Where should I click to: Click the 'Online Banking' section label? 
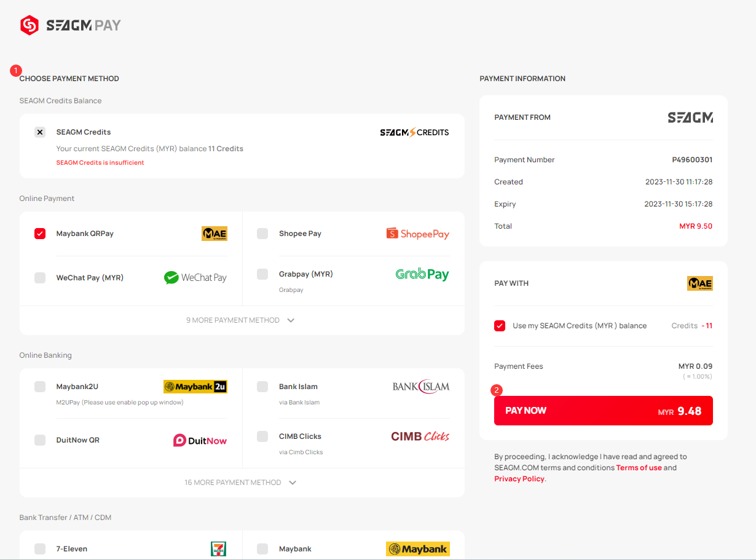[45, 355]
